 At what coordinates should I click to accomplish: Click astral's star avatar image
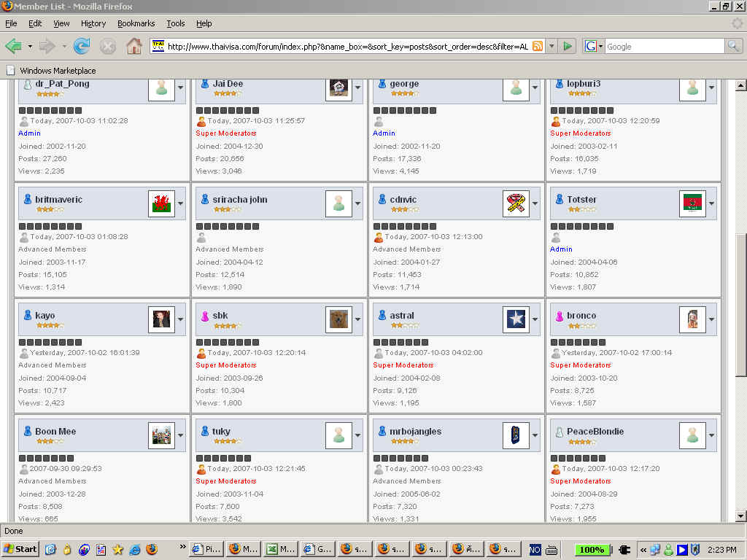click(x=516, y=320)
